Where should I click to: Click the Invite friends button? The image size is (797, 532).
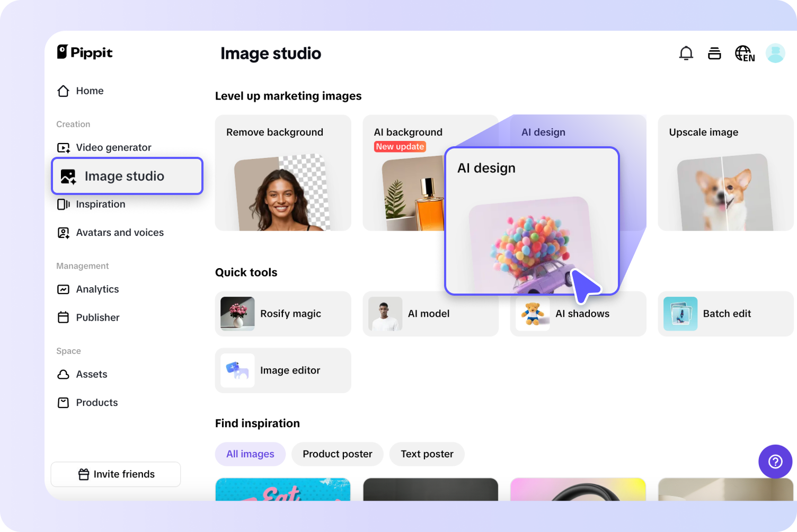point(116,474)
